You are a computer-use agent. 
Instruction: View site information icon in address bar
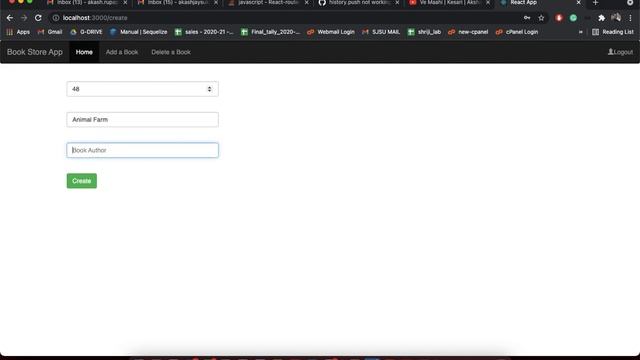coord(56,18)
